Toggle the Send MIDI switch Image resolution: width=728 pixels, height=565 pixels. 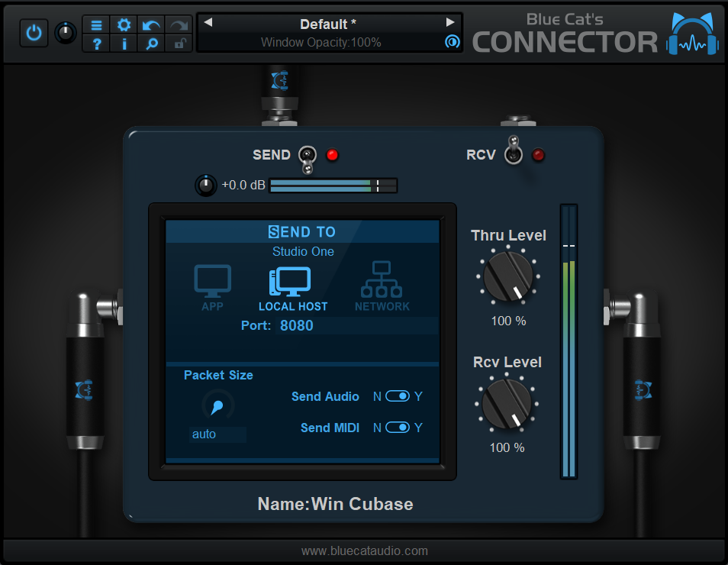coord(398,428)
